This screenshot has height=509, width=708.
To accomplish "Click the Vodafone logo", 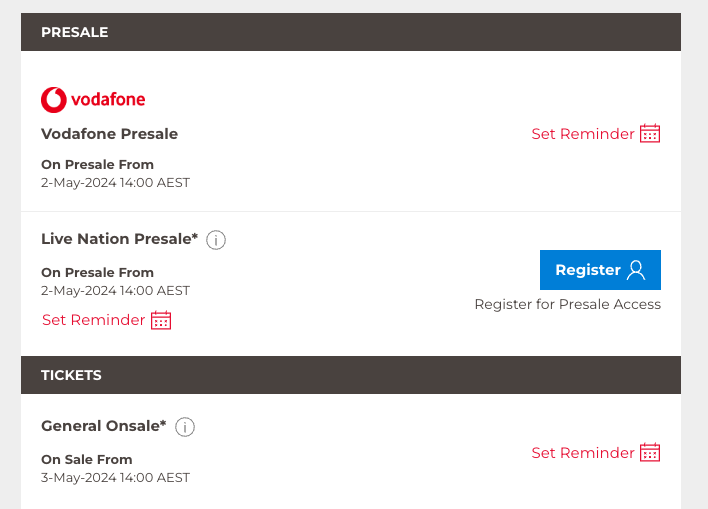I will point(93,99).
